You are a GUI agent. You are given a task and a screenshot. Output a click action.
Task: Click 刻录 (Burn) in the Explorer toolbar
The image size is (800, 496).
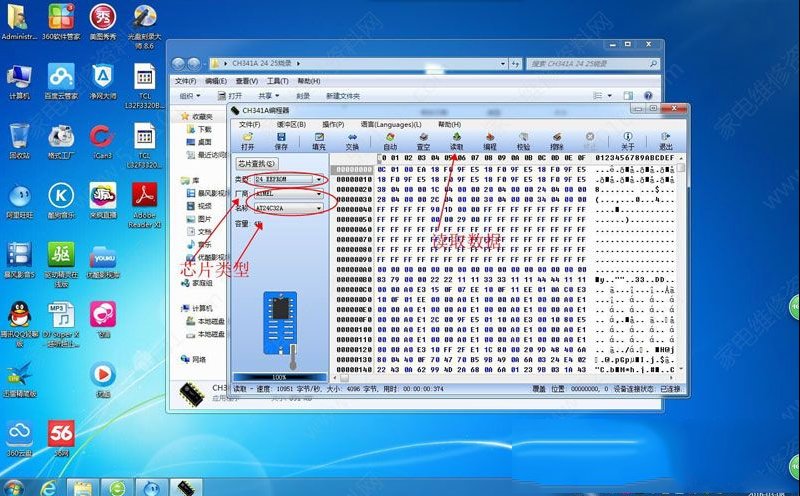click(303, 96)
